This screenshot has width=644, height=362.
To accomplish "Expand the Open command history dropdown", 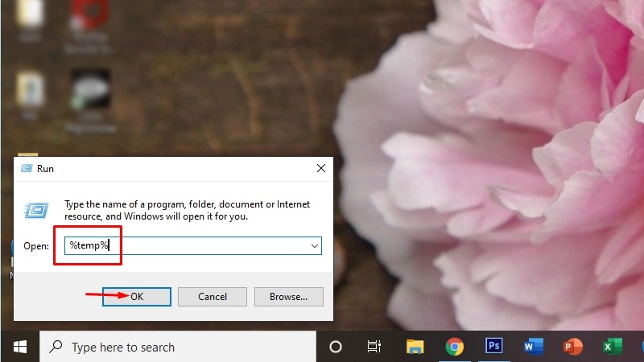I will click(315, 246).
